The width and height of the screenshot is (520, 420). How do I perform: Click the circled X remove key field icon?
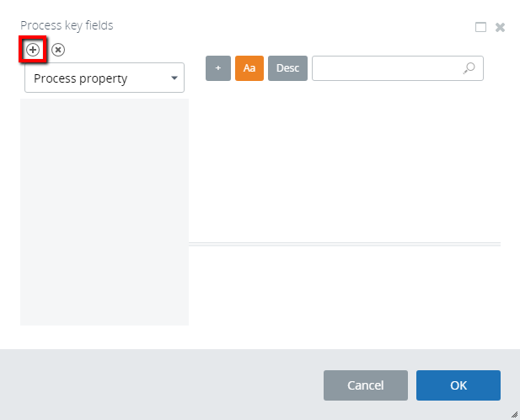(x=58, y=50)
